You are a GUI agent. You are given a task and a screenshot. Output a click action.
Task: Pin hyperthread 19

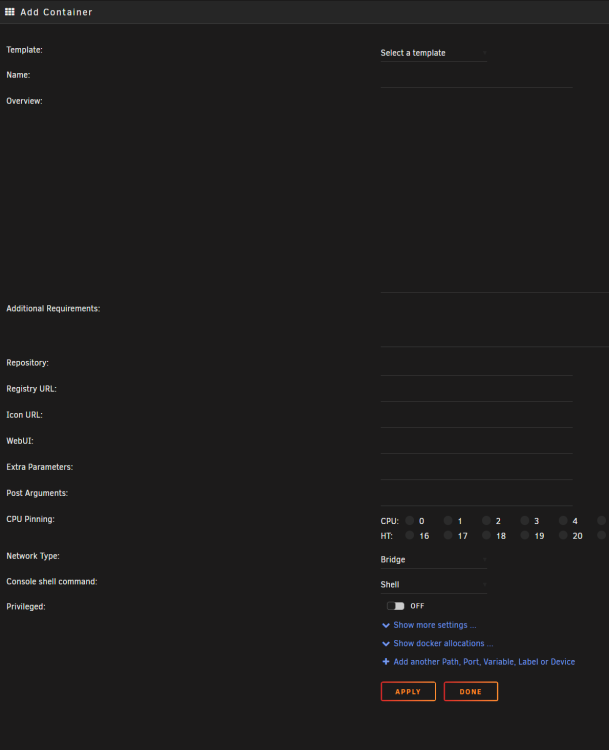(525, 535)
